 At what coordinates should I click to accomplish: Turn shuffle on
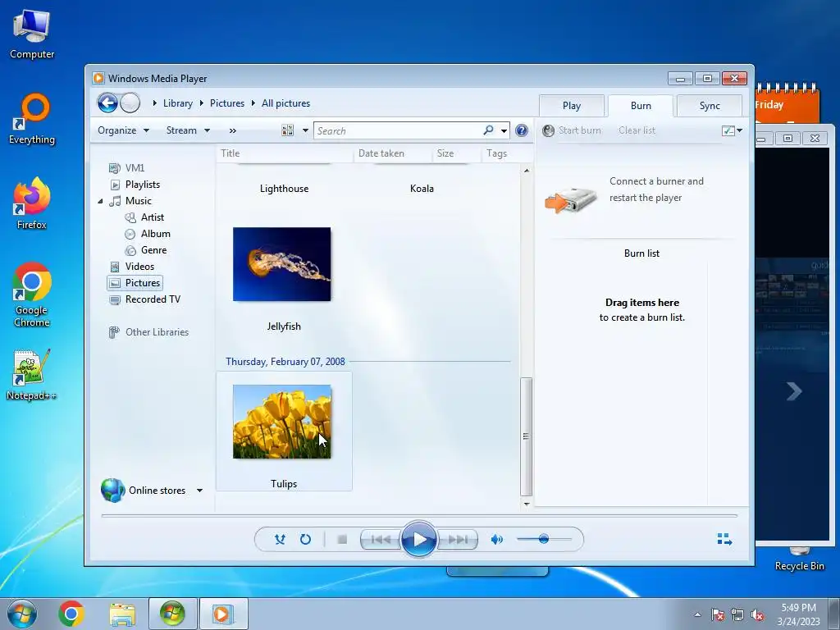[x=280, y=540]
